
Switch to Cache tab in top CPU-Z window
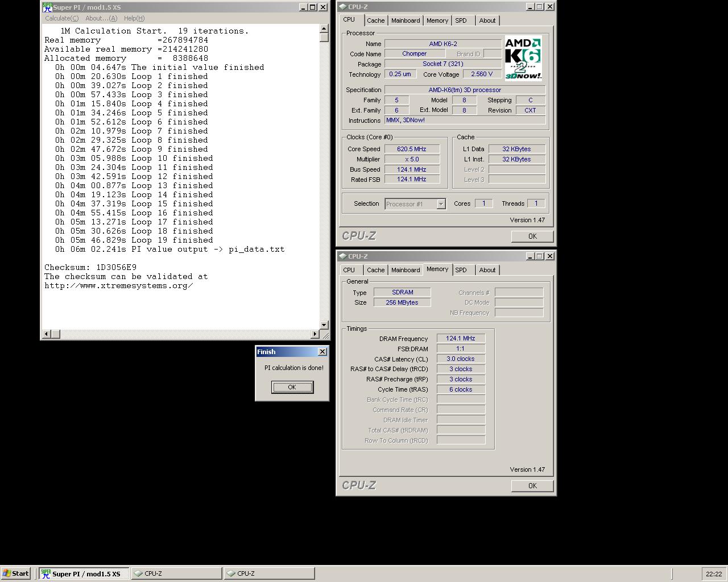(375, 20)
